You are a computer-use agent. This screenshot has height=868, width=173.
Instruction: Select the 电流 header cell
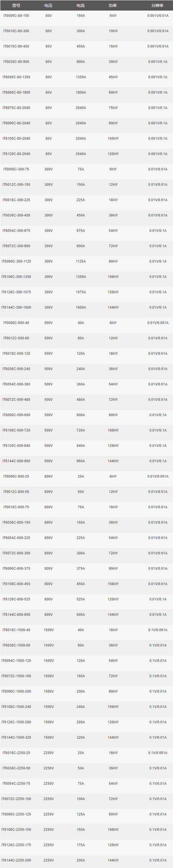81,5
